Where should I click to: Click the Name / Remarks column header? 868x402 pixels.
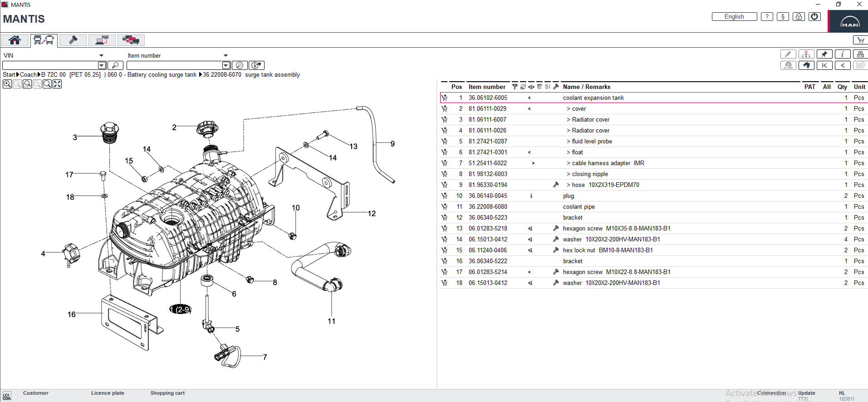(x=586, y=87)
